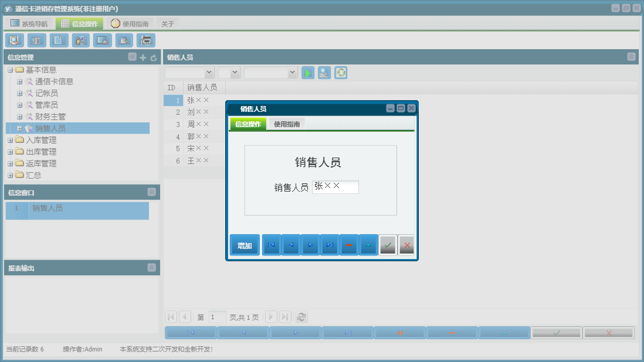Click the document icon in the top toolbar

(59, 40)
